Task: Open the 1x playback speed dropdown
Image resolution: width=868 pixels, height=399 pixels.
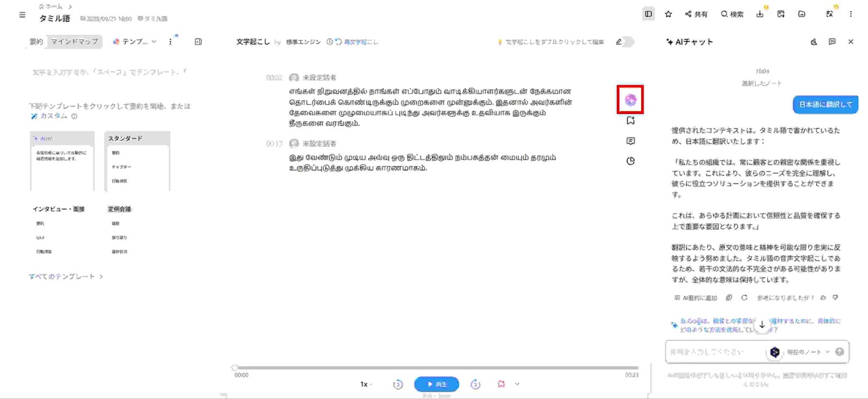Action: point(366,384)
